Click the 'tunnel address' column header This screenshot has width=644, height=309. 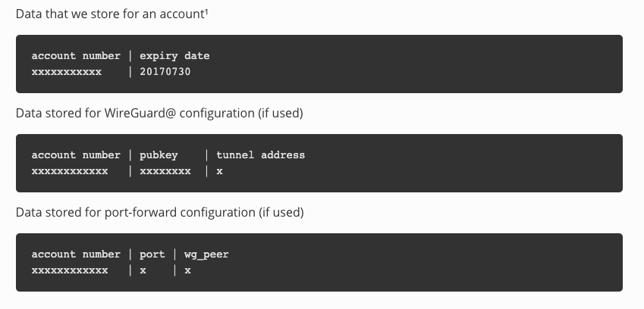coord(260,155)
